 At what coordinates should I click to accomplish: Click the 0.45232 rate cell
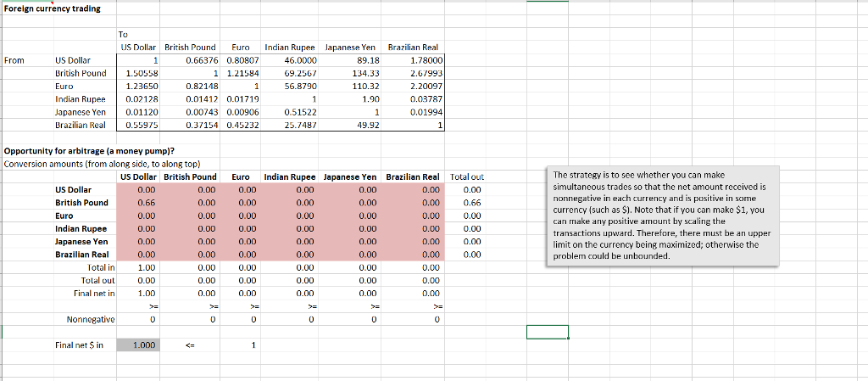click(x=240, y=125)
